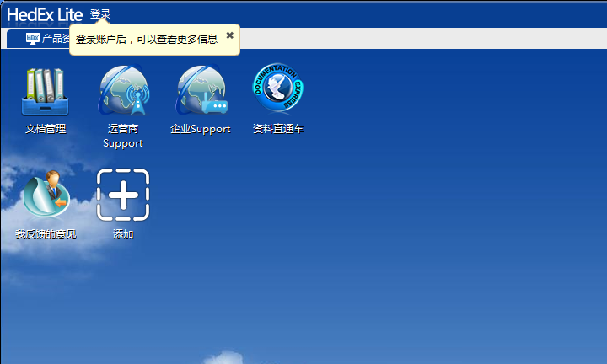Switch to the 产品资料 tab
Viewport: 607px width, 364px height.
39,38
